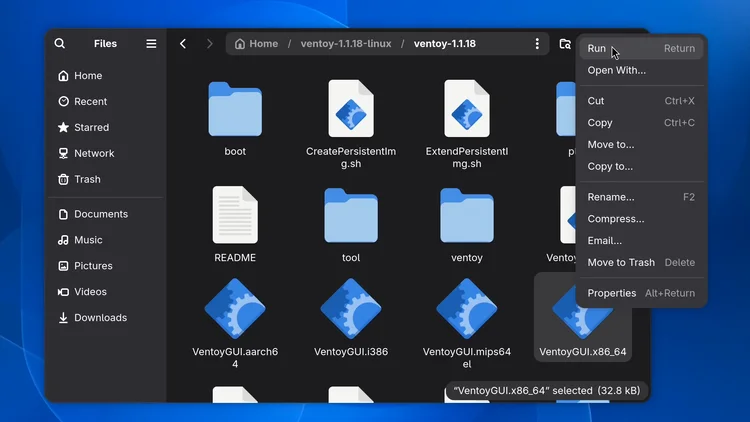
Task: Click the Starred star icon
Action: 63,127
